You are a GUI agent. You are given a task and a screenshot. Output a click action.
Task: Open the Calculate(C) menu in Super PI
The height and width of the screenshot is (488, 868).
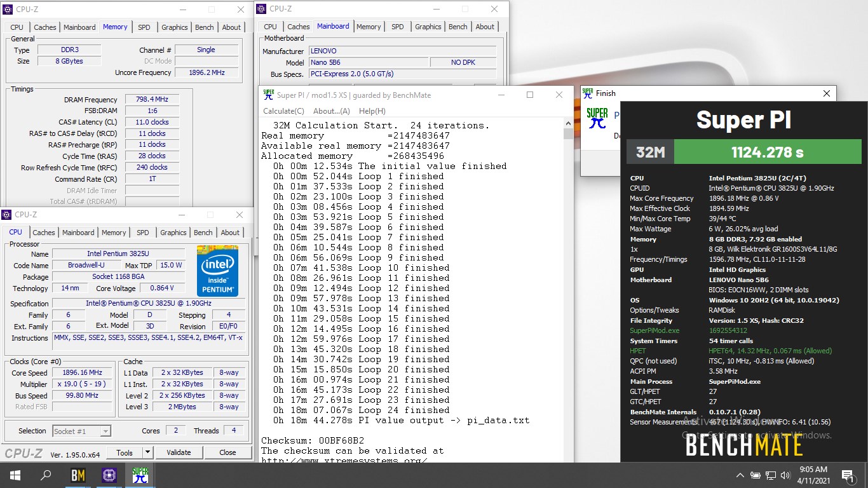[283, 111]
